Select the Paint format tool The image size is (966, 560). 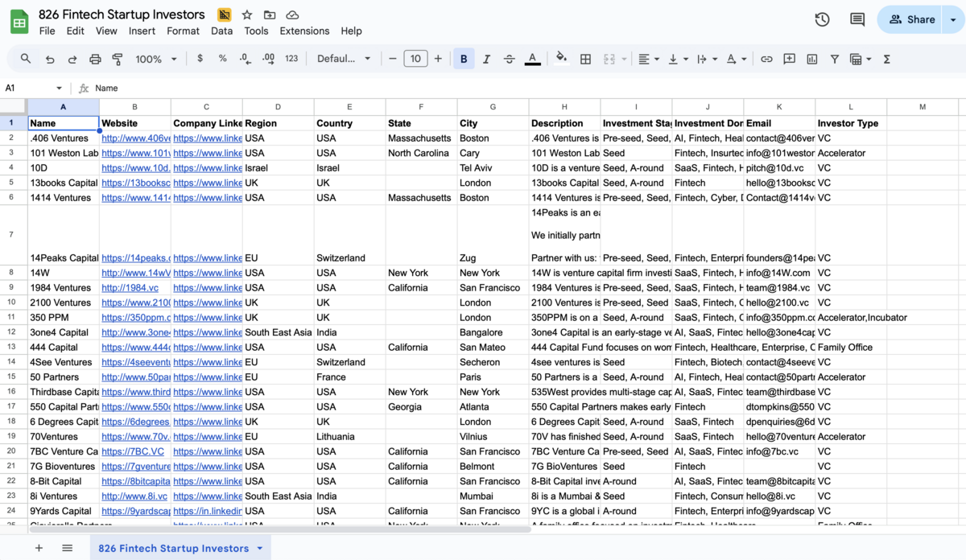118,59
